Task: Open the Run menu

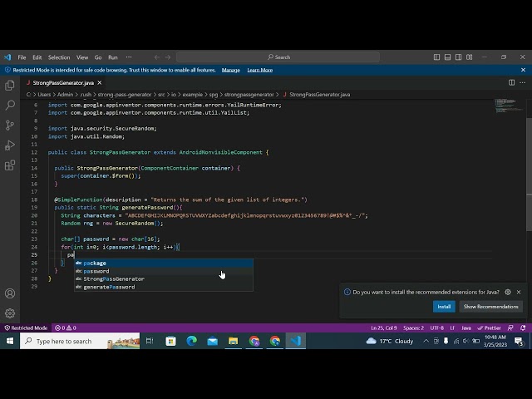Action: 113,57
